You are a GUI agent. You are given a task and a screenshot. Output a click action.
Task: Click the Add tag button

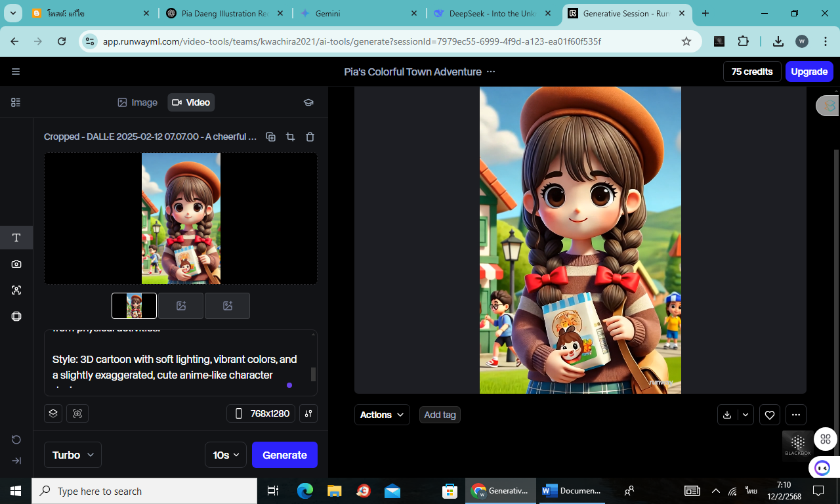(x=440, y=415)
